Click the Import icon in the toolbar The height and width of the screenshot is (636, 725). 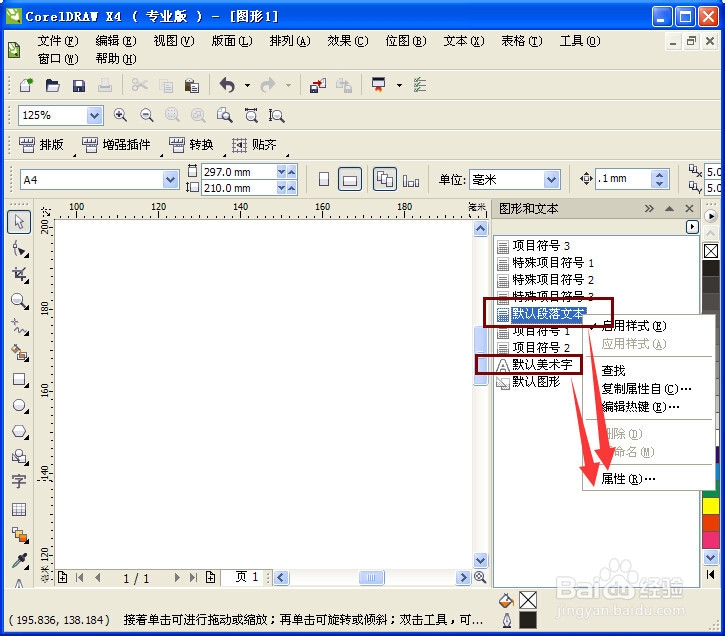(x=318, y=86)
